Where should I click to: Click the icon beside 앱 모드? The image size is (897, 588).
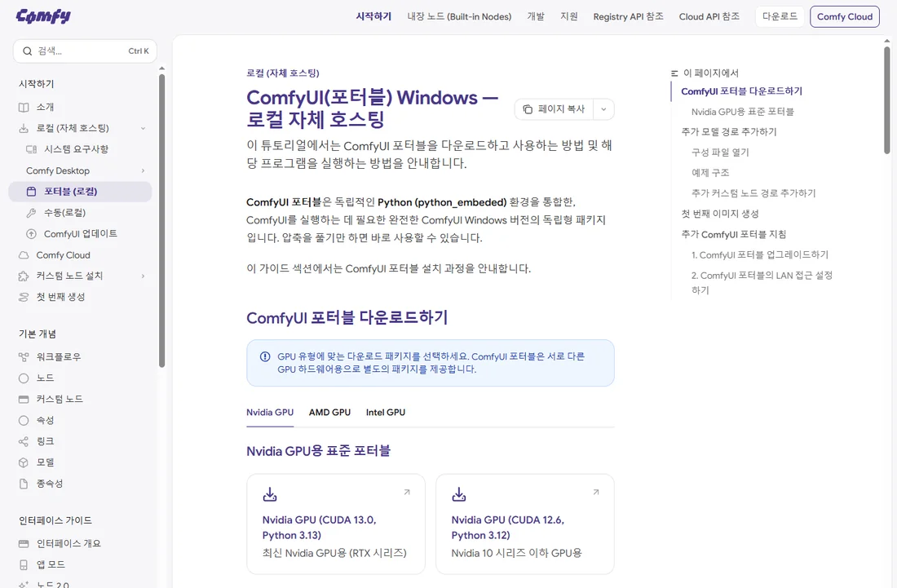click(x=24, y=564)
